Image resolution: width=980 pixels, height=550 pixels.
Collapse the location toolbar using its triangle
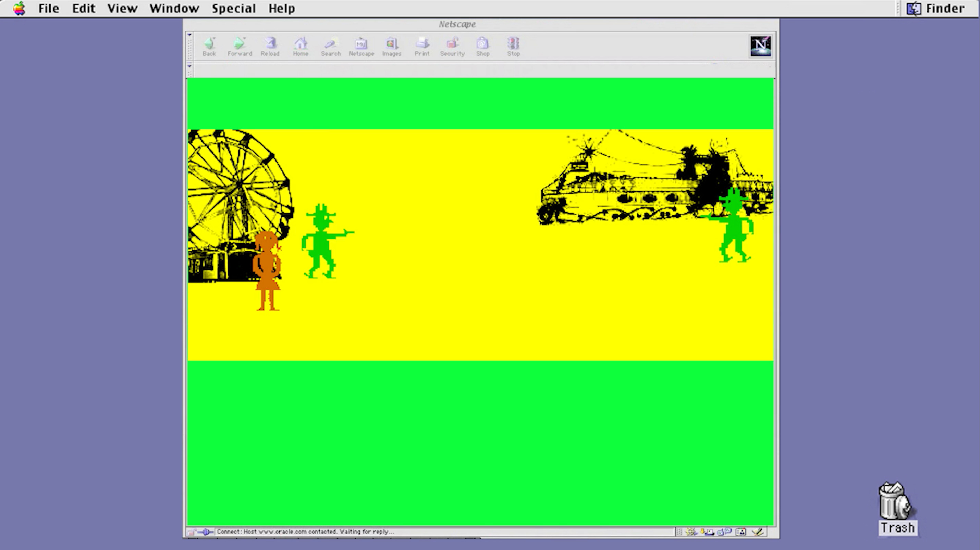189,66
